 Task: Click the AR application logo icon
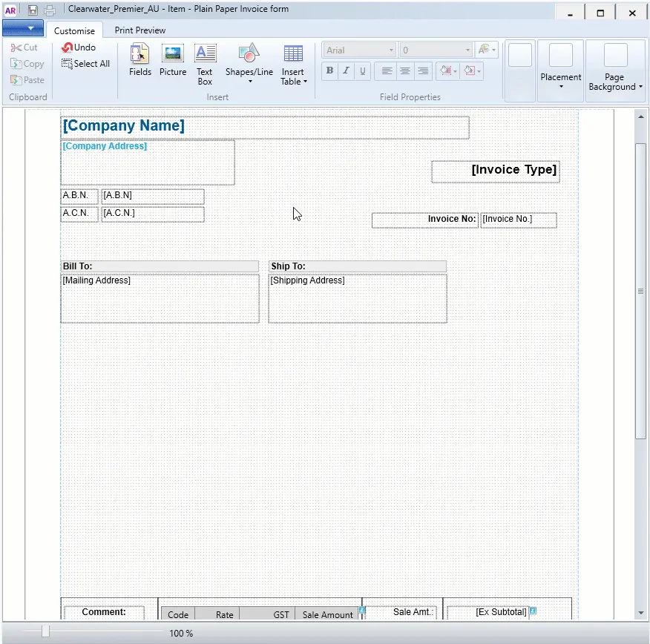tap(10, 10)
